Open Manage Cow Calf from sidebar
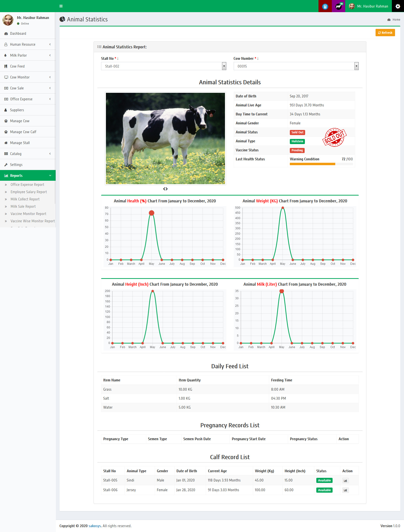 [x=23, y=132]
